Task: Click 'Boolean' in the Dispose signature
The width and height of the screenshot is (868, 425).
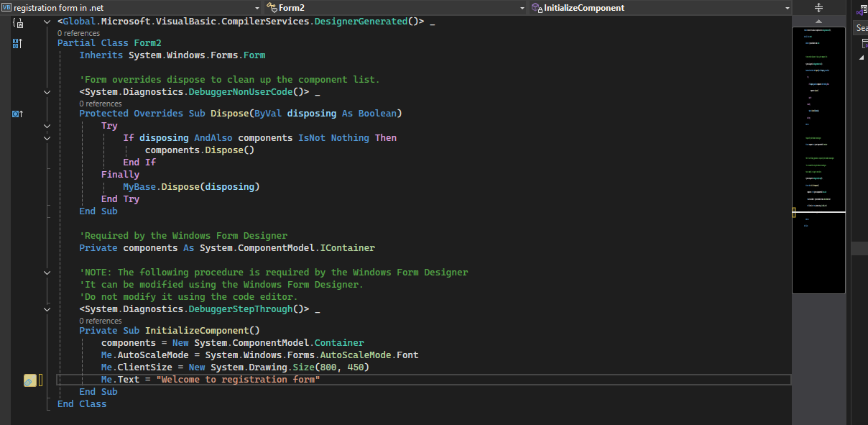Action: pos(377,114)
